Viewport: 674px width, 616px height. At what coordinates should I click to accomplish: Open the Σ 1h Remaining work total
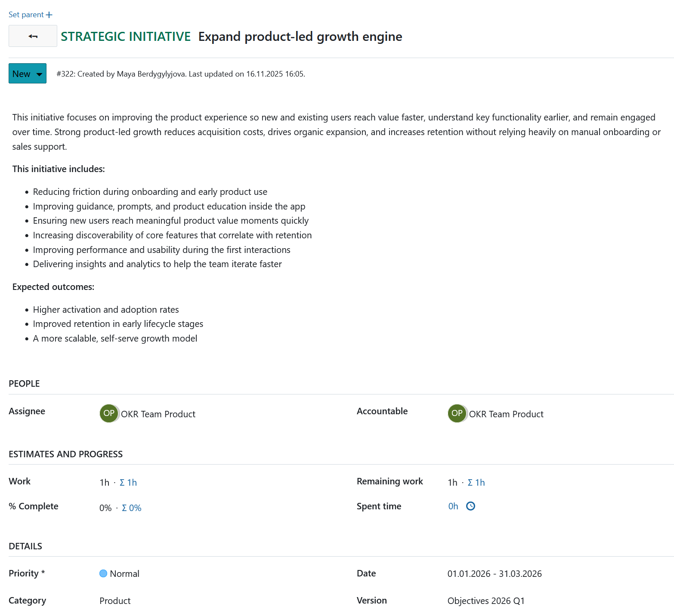click(476, 482)
